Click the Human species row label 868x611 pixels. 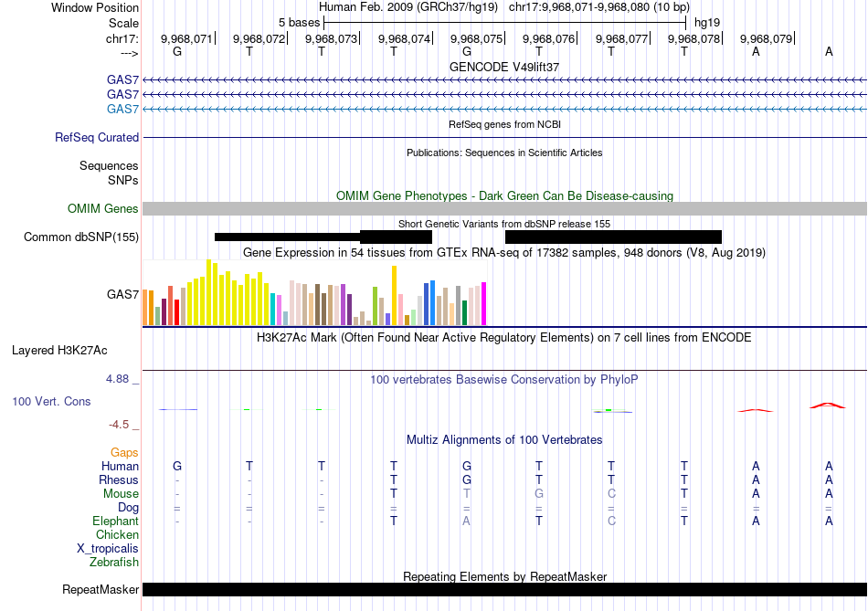click(x=120, y=467)
